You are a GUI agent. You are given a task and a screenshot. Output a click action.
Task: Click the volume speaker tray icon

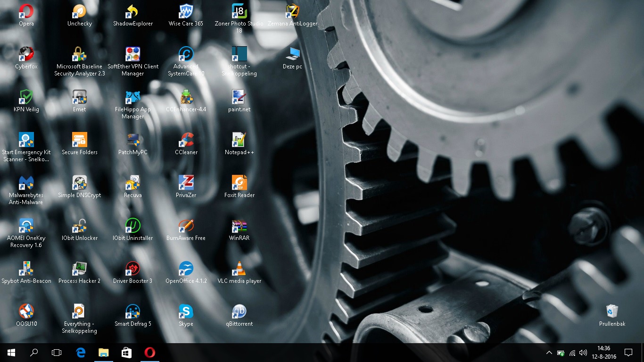click(583, 353)
